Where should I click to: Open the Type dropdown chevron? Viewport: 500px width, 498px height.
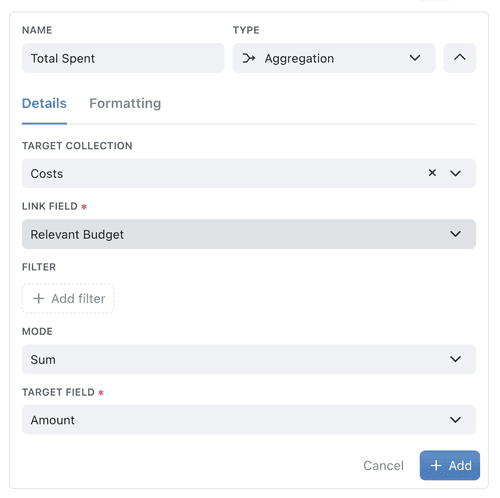[415, 58]
